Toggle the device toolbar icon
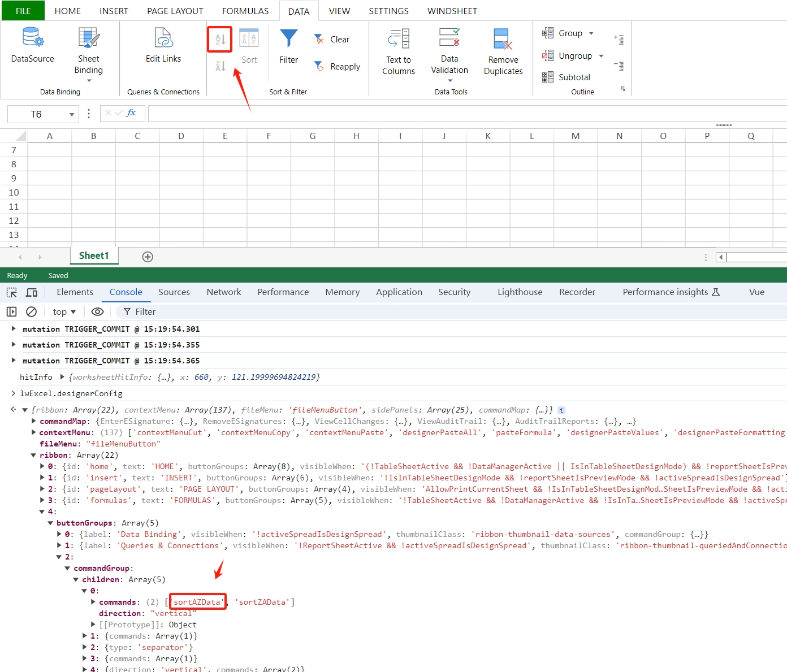The image size is (787, 672). (32, 292)
